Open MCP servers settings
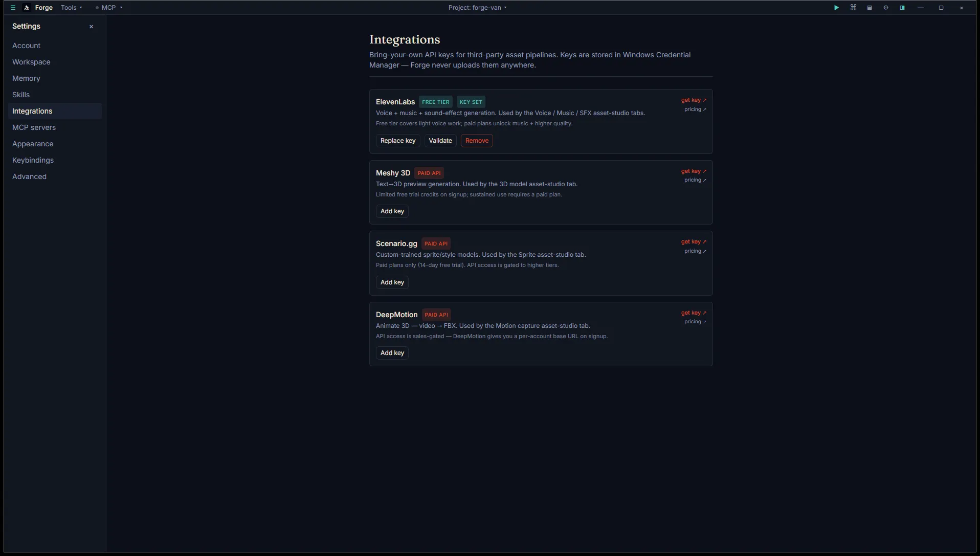 click(x=55, y=127)
